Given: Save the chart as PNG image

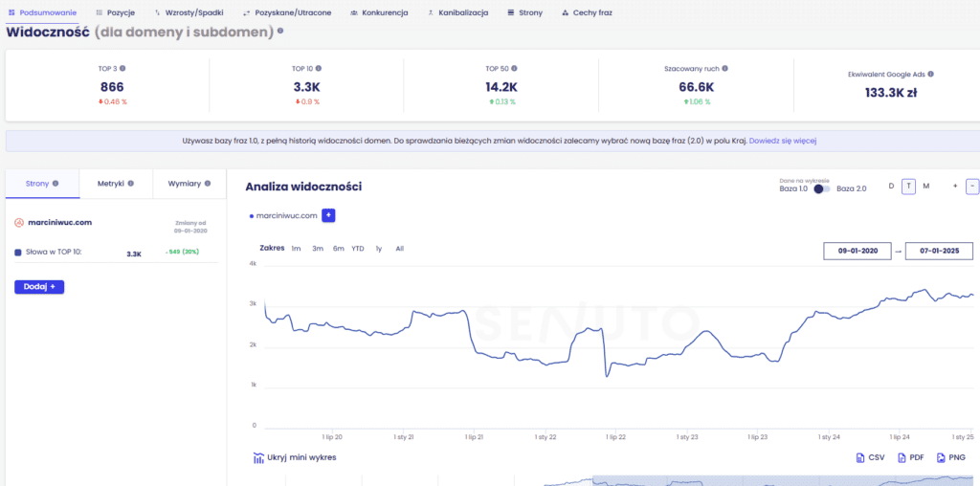Looking at the screenshot, I should click(951, 458).
